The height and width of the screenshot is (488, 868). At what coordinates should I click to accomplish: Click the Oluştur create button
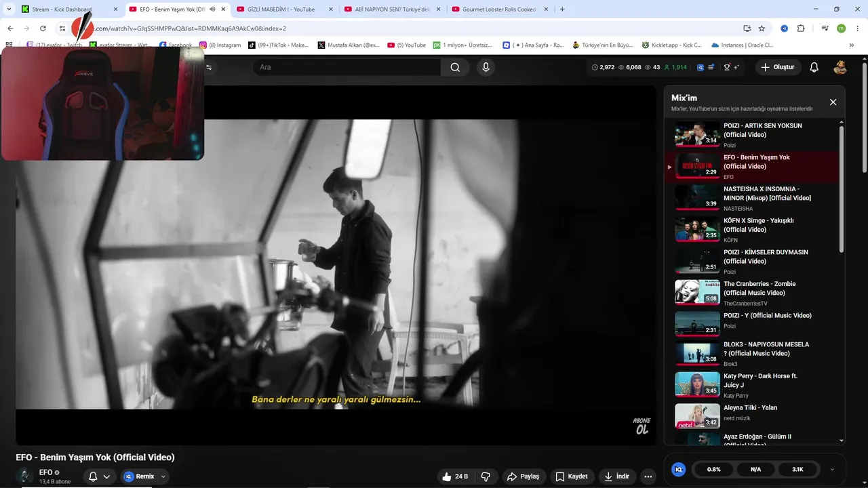(778, 67)
